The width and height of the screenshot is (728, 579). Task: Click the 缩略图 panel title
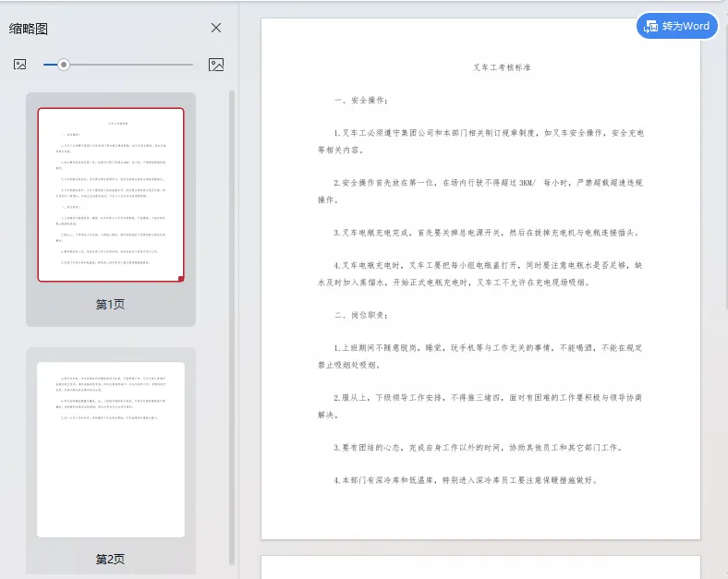pos(29,29)
